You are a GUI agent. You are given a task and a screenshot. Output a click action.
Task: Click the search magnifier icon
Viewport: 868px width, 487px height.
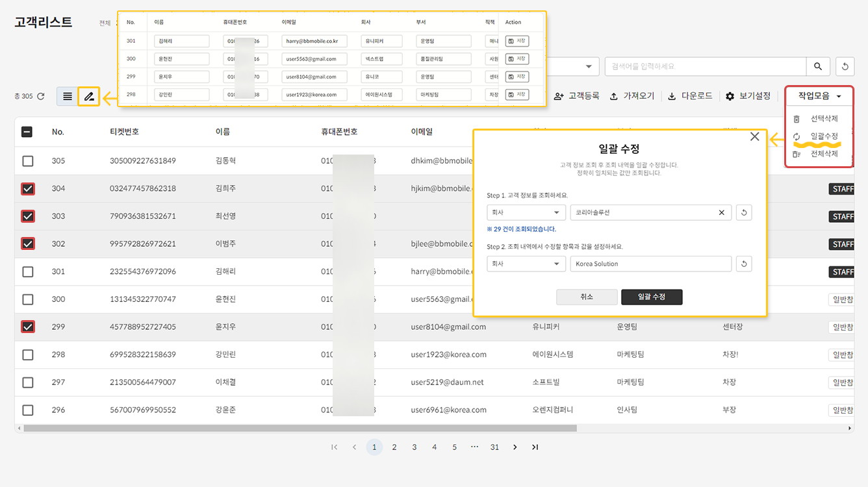(818, 66)
